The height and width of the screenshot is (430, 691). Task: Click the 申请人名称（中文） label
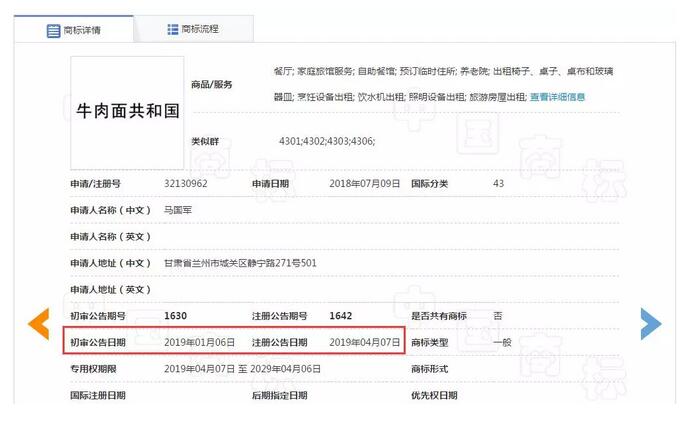111,210
